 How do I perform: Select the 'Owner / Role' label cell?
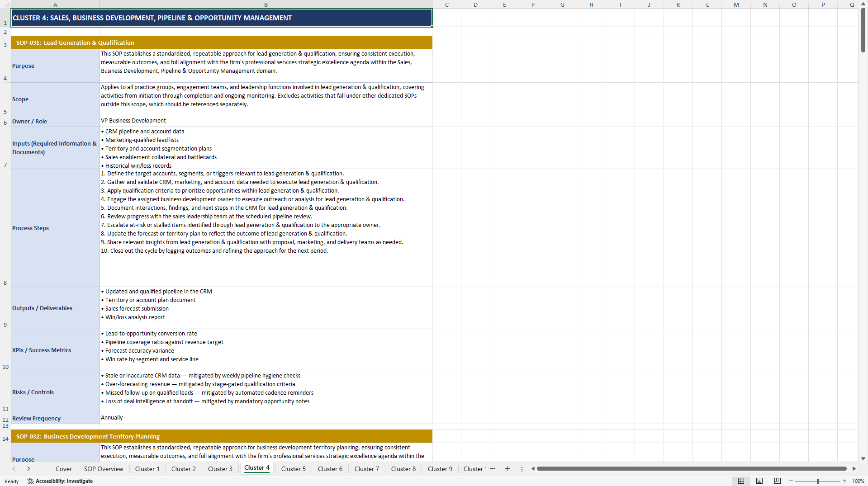coord(55,122)
